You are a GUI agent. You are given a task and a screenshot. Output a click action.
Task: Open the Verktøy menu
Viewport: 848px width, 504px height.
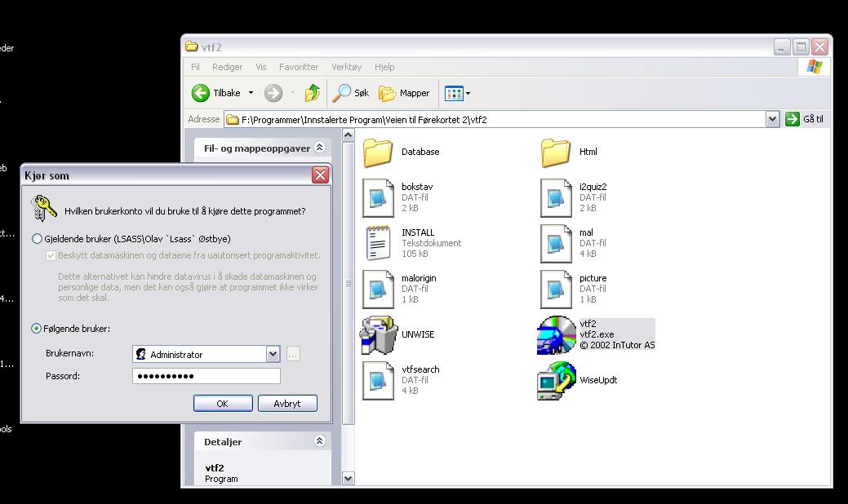tap(346, 67)
